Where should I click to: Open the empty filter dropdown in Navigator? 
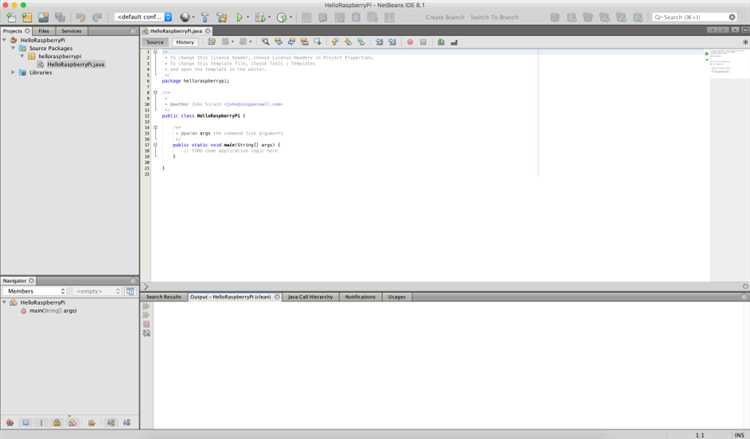[97, 291]
